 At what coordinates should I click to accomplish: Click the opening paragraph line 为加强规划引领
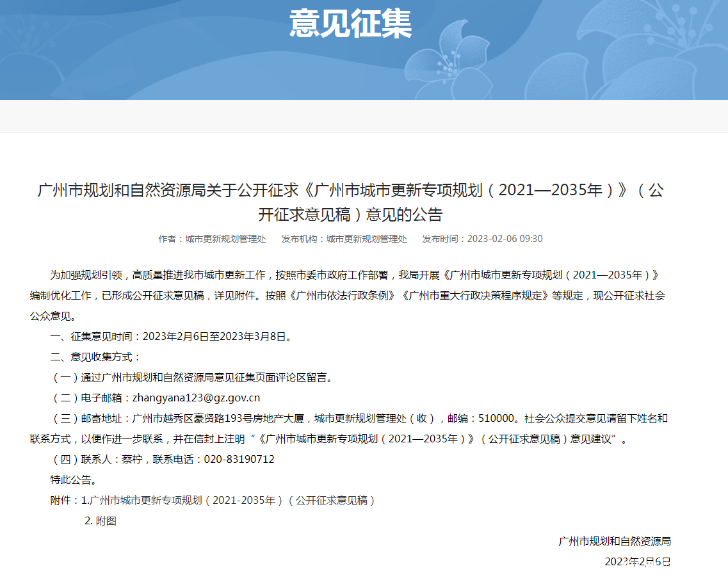click(x=355, y=275)
